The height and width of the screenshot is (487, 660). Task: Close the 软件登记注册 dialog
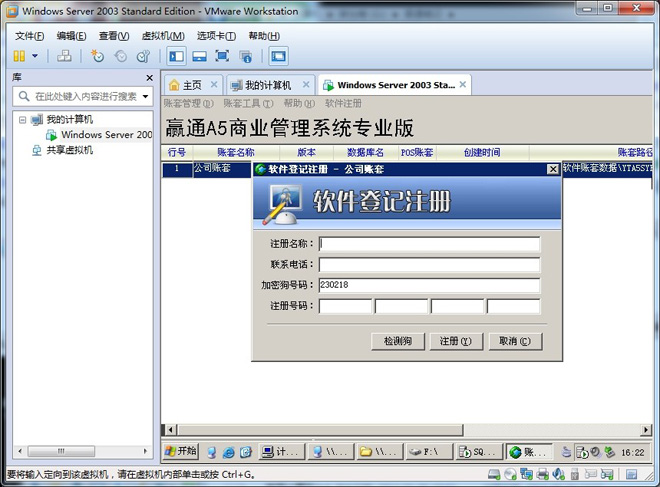coord(553,169)
